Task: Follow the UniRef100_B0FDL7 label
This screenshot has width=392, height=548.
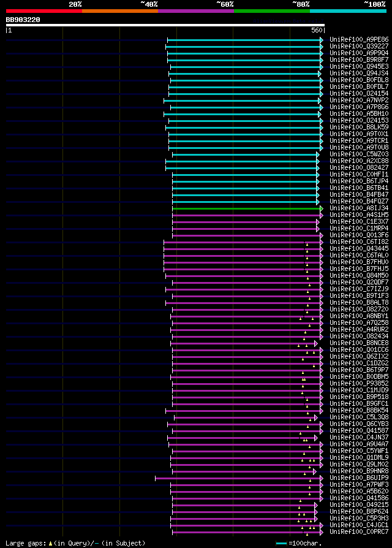Action: point(359,86)
